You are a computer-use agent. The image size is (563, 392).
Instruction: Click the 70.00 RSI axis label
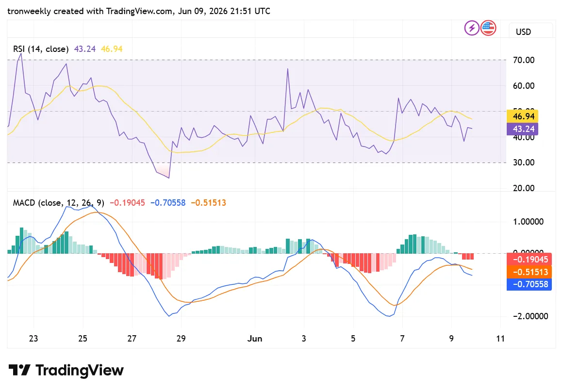click(x=524, y=60)
